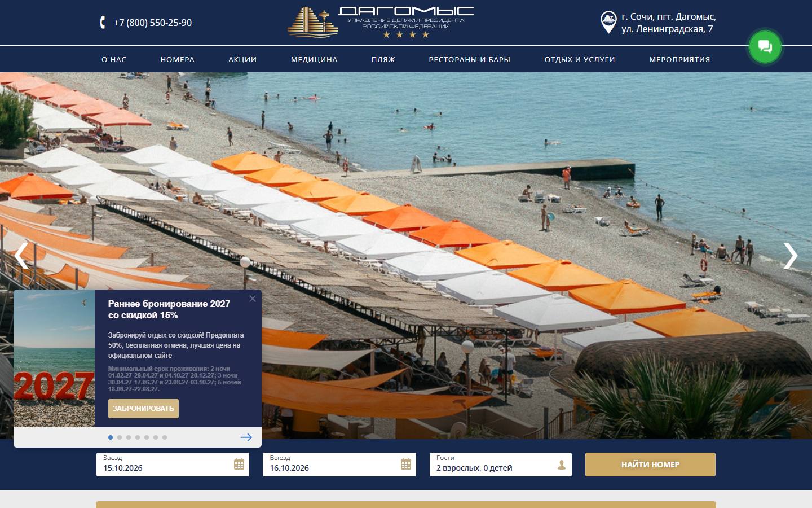Open the Ленинградская, 7 address link

pyautogui.click(x=669, y=23)
